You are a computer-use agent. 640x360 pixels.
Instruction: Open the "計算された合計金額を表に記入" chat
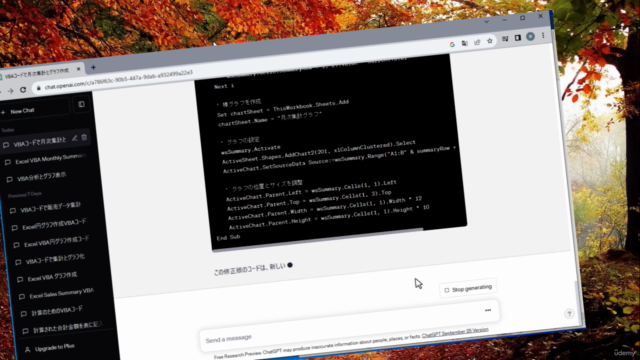[66, 328]
